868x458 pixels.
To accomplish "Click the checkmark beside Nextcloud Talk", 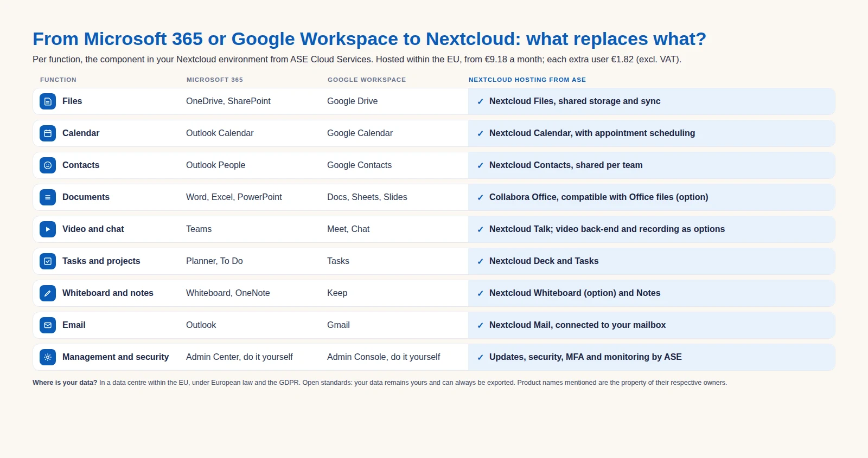I will click(480, 229).
